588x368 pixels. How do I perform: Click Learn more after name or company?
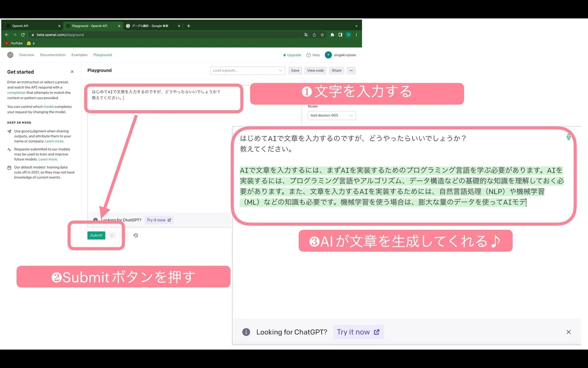[54, 141]
